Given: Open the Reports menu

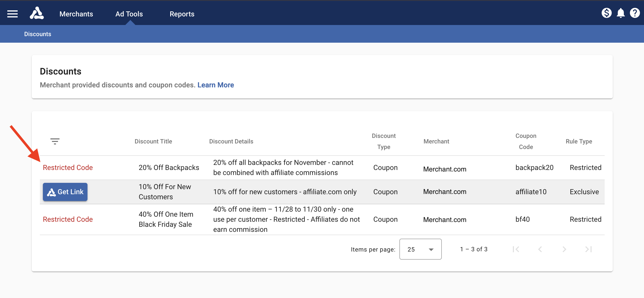Looking at the screenshot, I should (182, 14).
